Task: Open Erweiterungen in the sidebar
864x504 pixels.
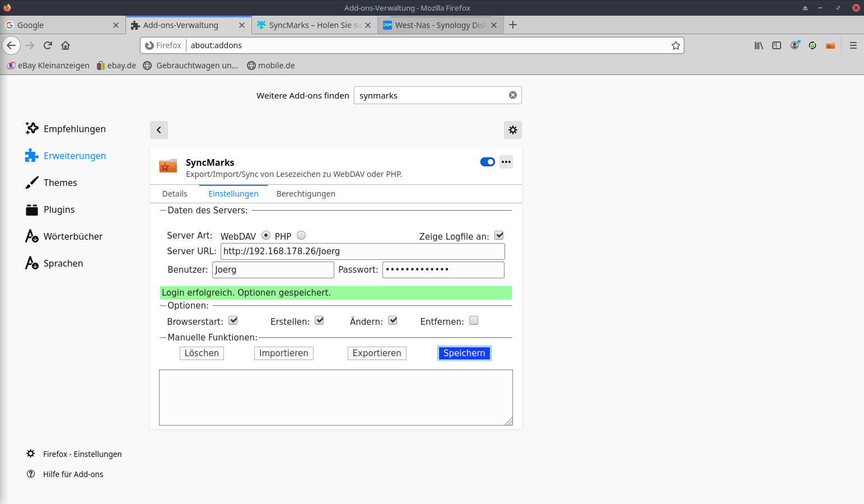Action: pos(66,156)
